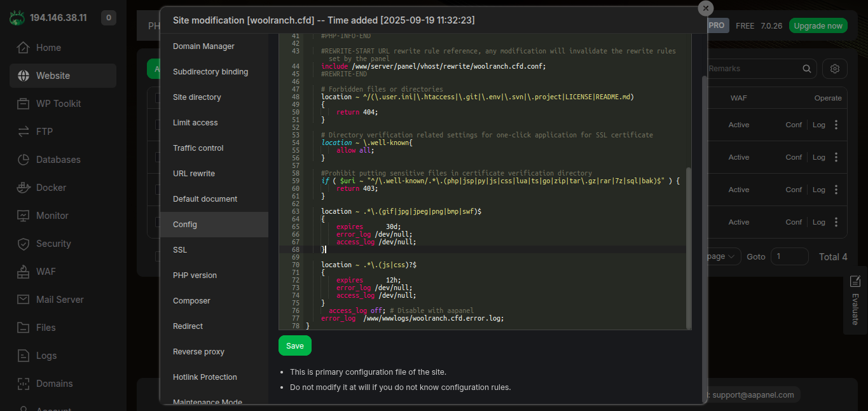
Task: Click the search magnifier icon
Action: pyautogui.click(x=806, y=69)
